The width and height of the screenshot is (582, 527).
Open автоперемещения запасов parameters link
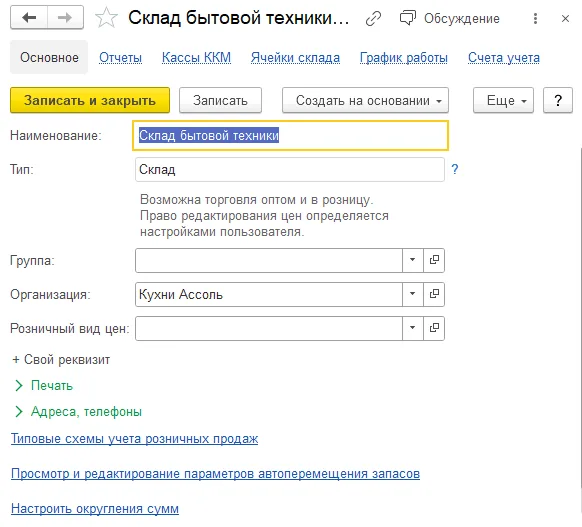215,474
